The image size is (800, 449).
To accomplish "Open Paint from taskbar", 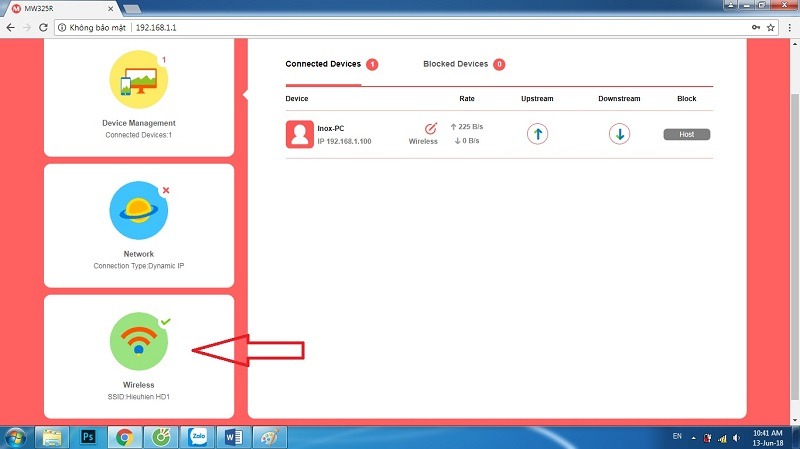I will click(270, 438).
